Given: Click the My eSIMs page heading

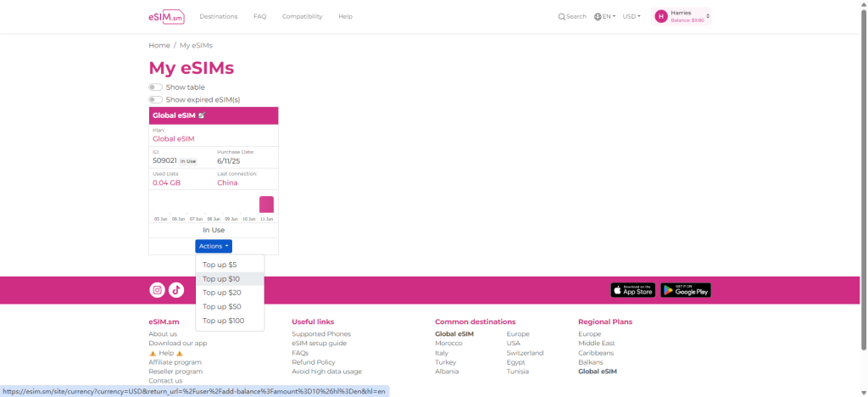Looking at the screenshot, I should coord(191,68).
